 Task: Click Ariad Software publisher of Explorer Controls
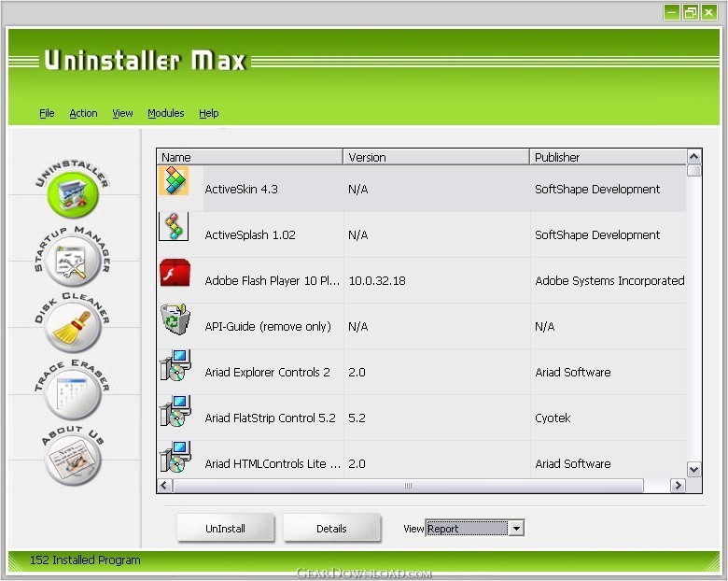[x=572, y=373]
